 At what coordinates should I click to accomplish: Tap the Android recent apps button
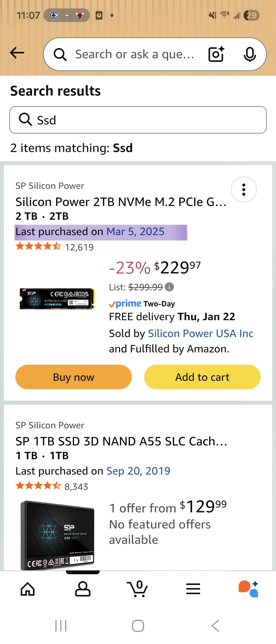click(x=61, y=626)
